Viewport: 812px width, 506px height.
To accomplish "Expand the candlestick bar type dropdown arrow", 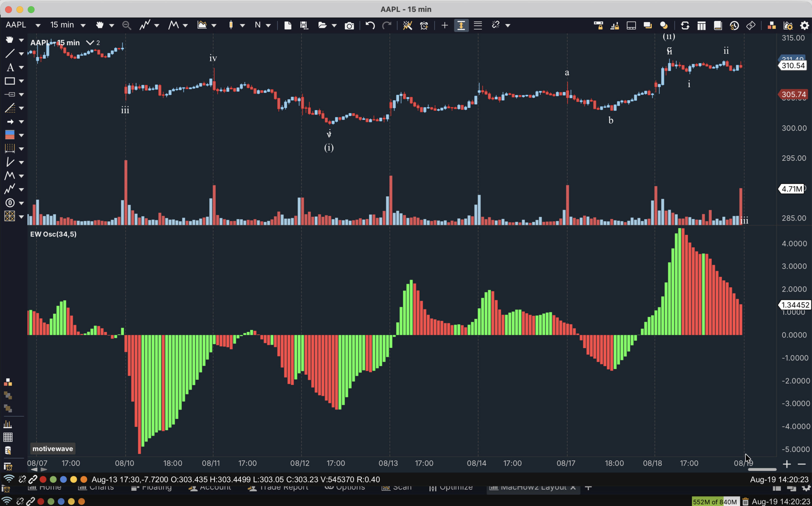I will click(243, 26).
